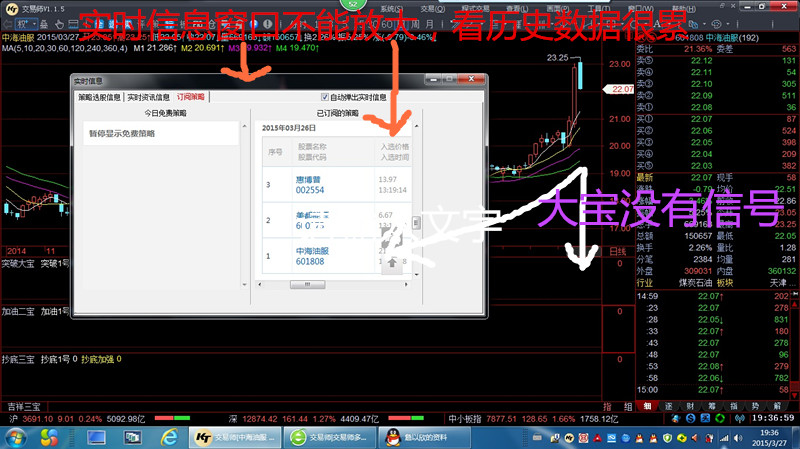This screenshot has width=800, height=449.
Task: Open stock link 惠博普 002554
Action: tap(310, 184)
